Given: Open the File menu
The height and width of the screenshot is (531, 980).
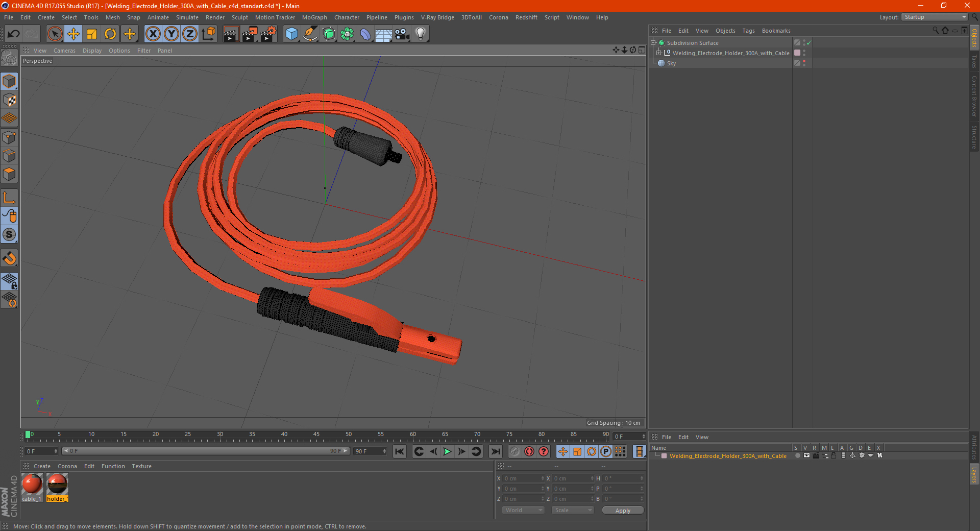Looking at the screenshot, I should coord(9,17).
